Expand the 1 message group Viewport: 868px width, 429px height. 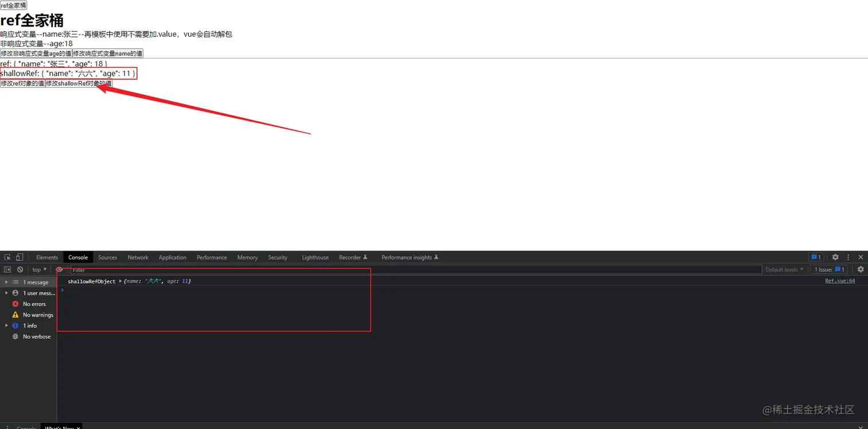point(6,282)
